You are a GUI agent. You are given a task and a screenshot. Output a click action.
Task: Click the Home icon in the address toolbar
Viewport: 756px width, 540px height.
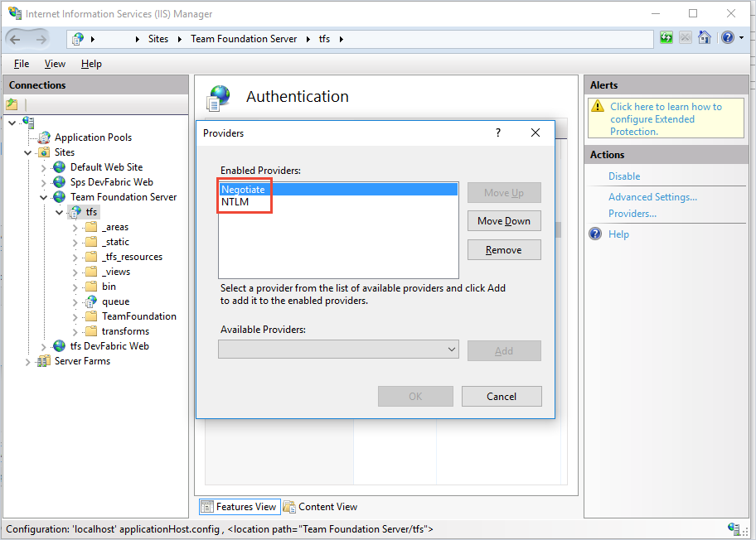point(704,38)
